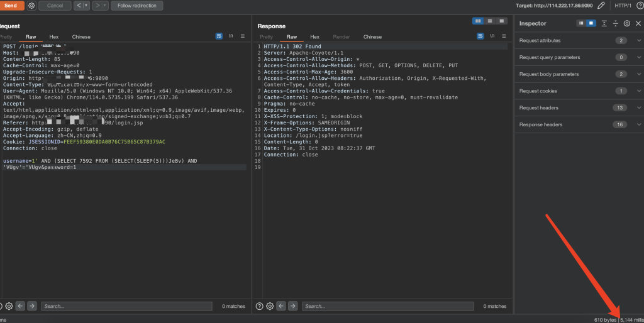Dock Inspector panel with right layout icon
Viewport: 644px width, 323px height.
pyautogui.click(x=591, y=23)
